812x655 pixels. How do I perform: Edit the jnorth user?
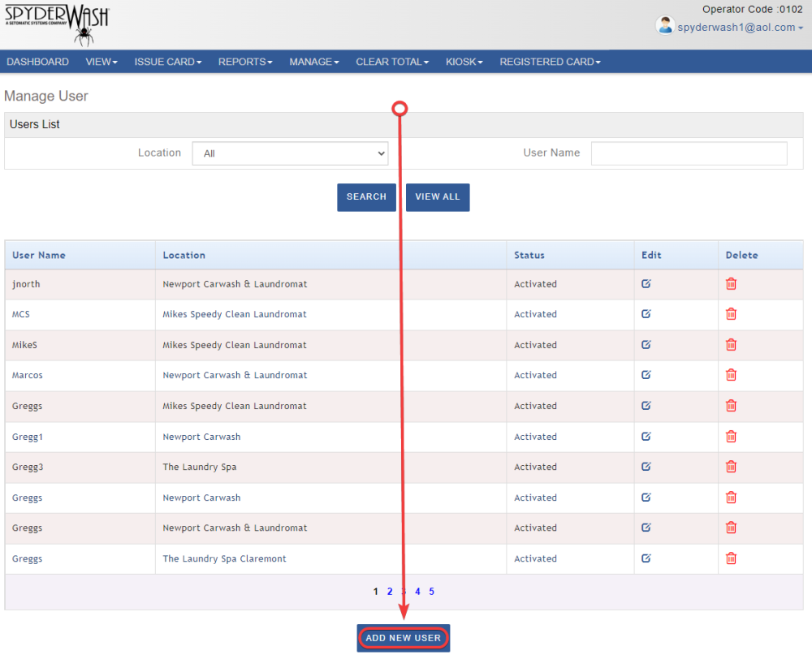click(x=646, y=284)
